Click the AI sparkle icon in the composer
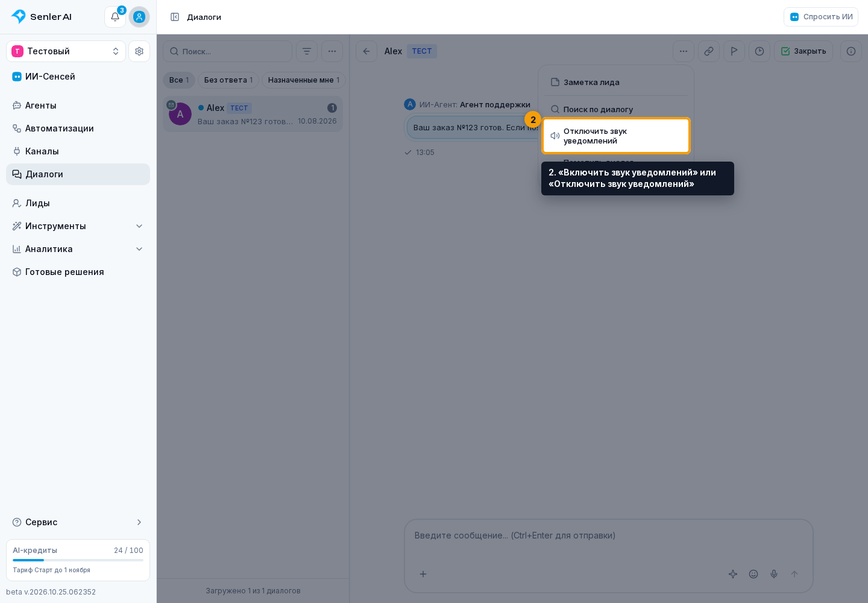Image resolution: width=868 pixels, height=603 pixels. tap(733, 574)
